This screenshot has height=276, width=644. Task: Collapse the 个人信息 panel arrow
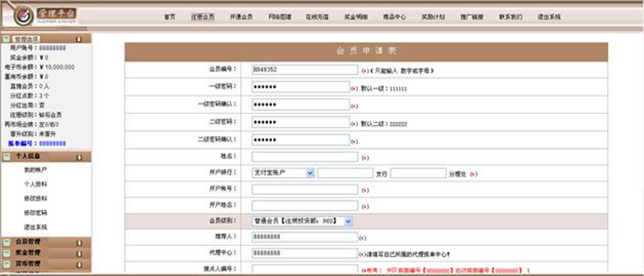coord(79,157)
